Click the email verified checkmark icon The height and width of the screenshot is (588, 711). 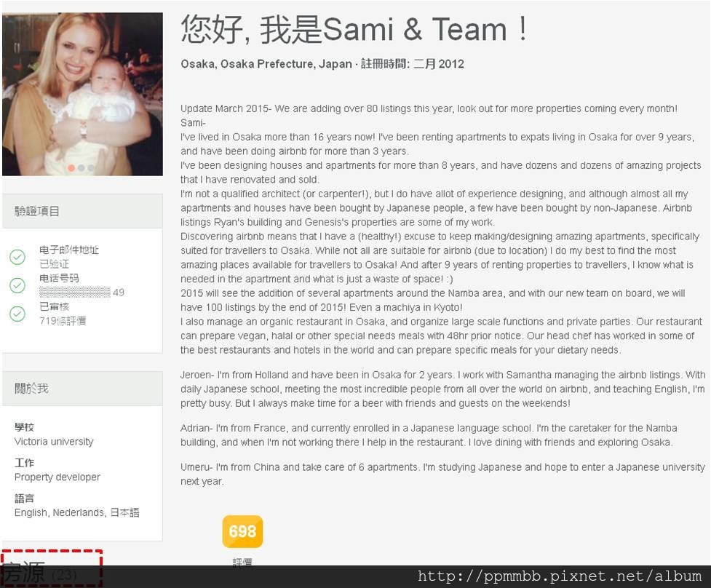pyautogui.click(x=17, y=257)
